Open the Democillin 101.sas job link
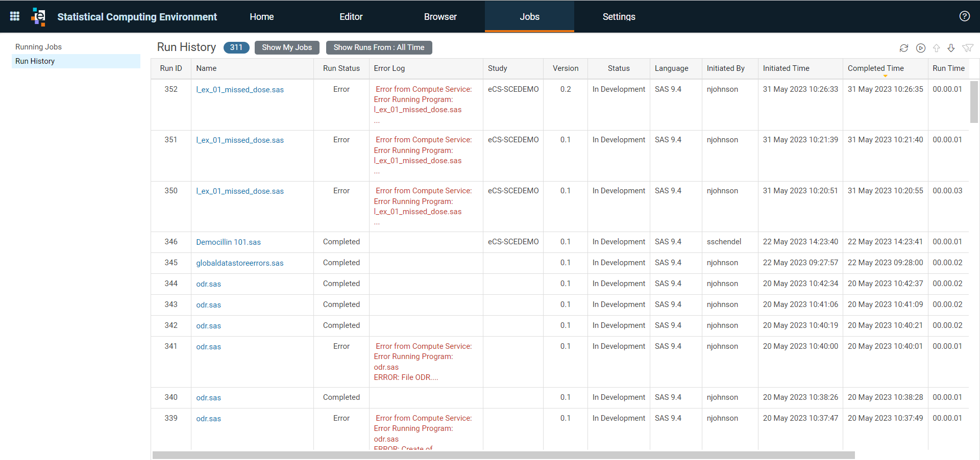 (228, 242)
